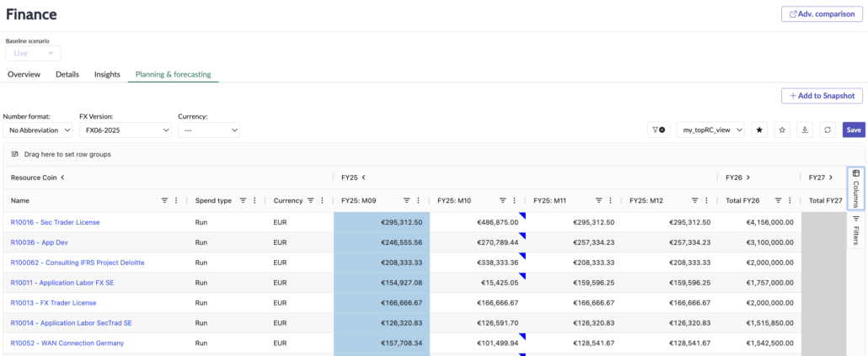Click the Adv. comparison button
The image size is (868, 356).
(x=823, y=14)
